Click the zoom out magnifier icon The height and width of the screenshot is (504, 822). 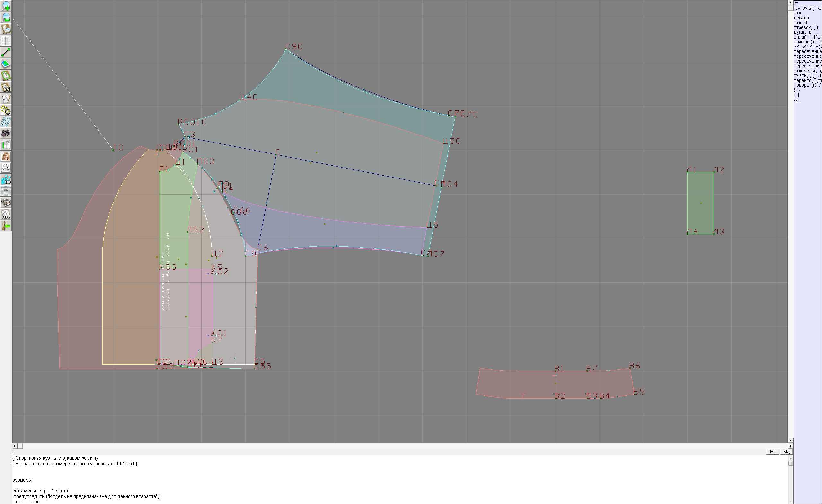click(x=6, y=17)
